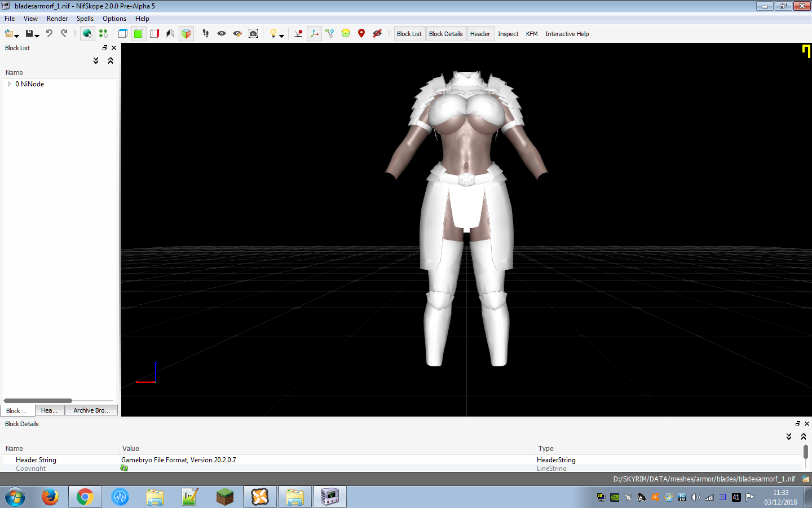Screen dimensions: 812x508
Task: Click the red map-pin marker icon
Action: click(361, 34)
